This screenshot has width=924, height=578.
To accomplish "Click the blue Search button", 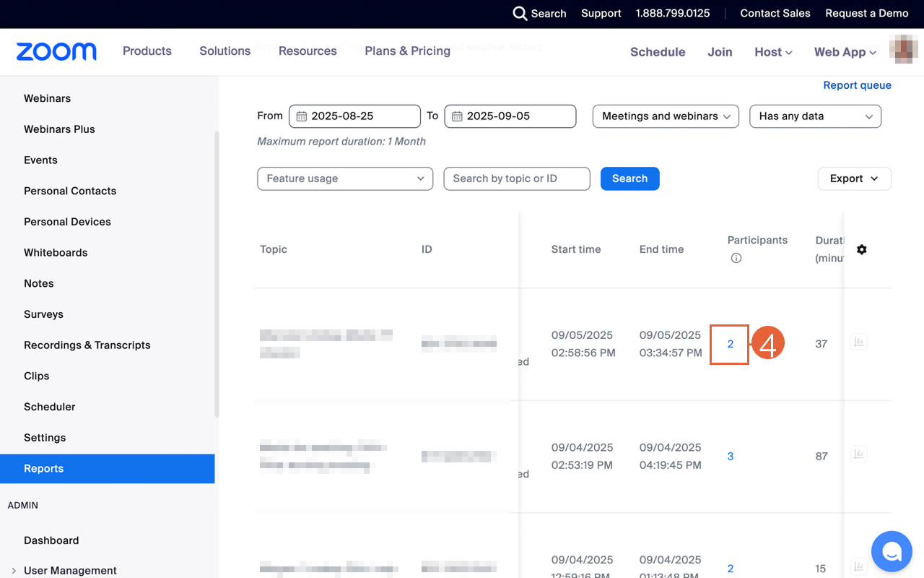I will coord(629,178).
